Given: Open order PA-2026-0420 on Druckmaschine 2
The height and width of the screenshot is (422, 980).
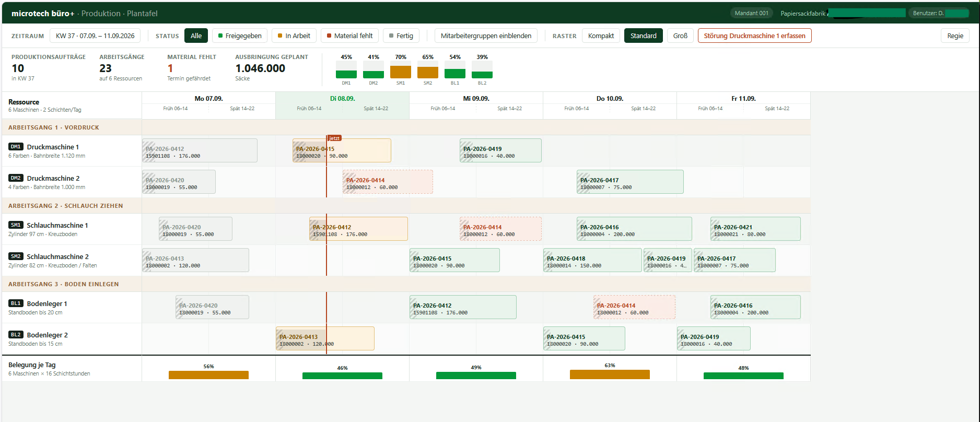Looking at the screenshot, I should [x=179, y=182].
